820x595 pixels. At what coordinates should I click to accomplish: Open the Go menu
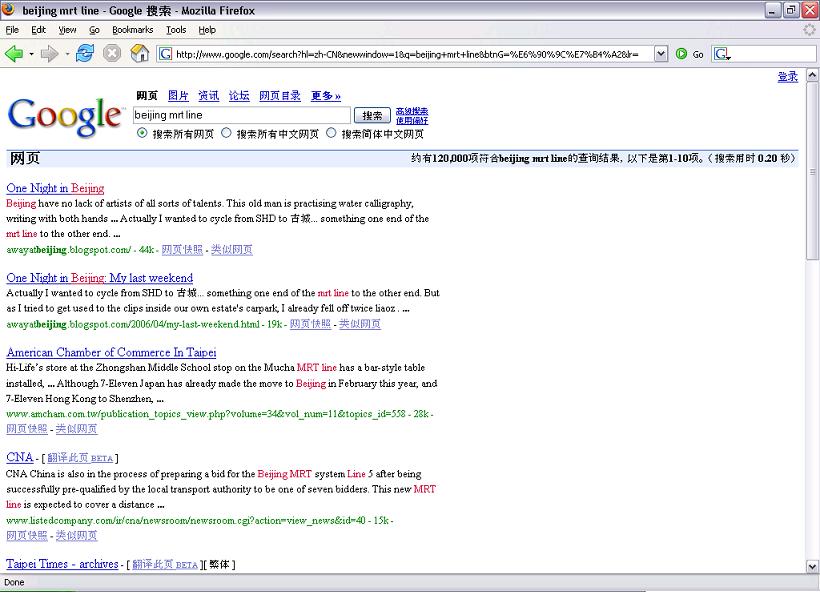94,30
